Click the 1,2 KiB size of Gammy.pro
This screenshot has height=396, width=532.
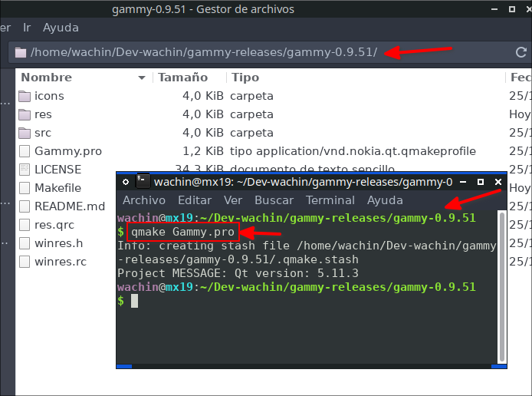[x=203, y=151]
